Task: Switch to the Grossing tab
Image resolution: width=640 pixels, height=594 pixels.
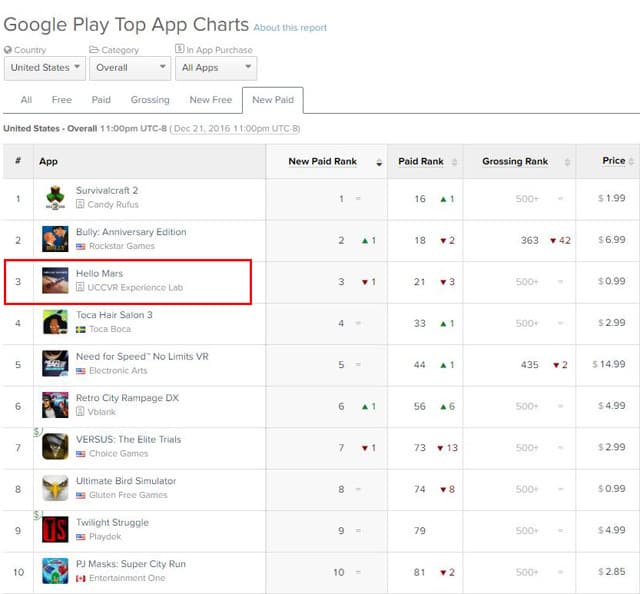Action: tap(150, 100)
